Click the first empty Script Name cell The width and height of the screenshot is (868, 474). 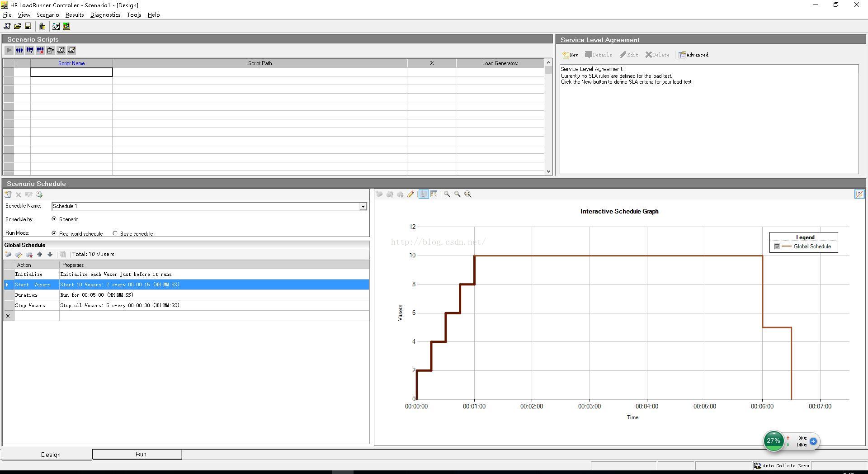[x=71, y=72]
